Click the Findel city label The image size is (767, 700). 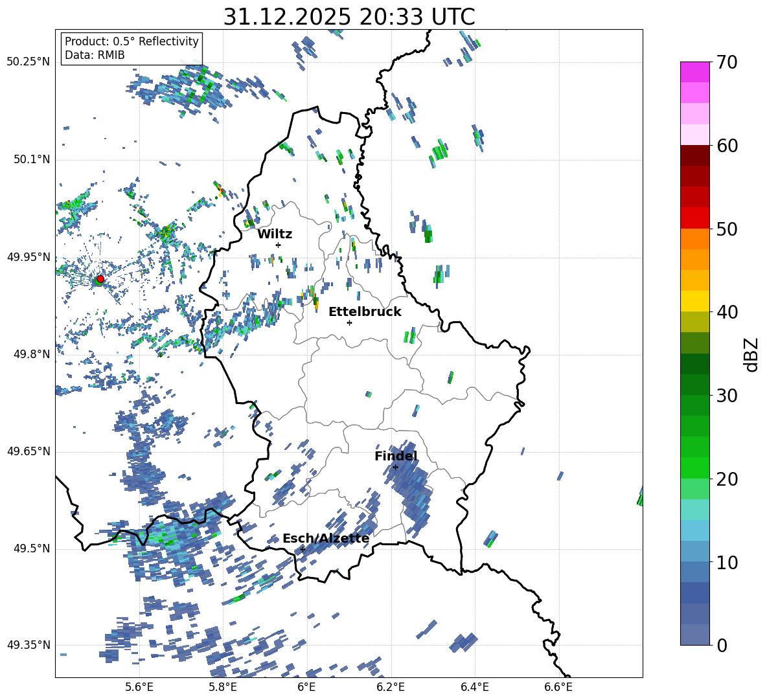396,456
